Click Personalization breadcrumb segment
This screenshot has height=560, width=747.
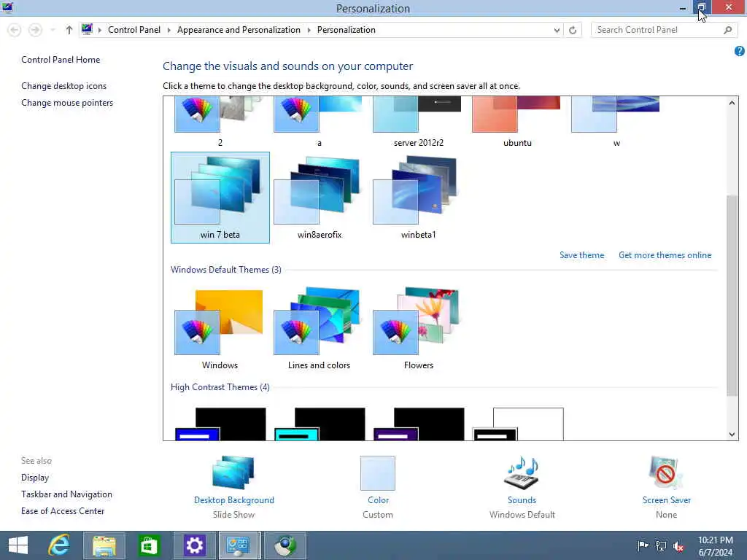[347, 29]
